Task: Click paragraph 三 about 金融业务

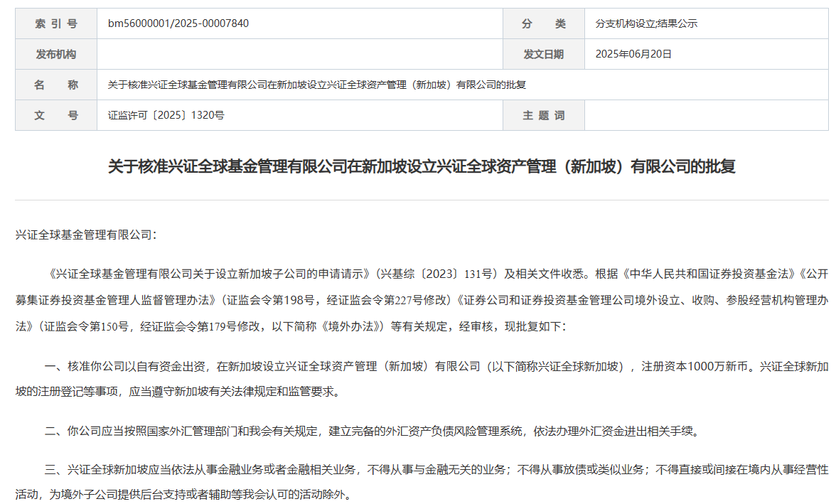Action: (x=422, y=481)
